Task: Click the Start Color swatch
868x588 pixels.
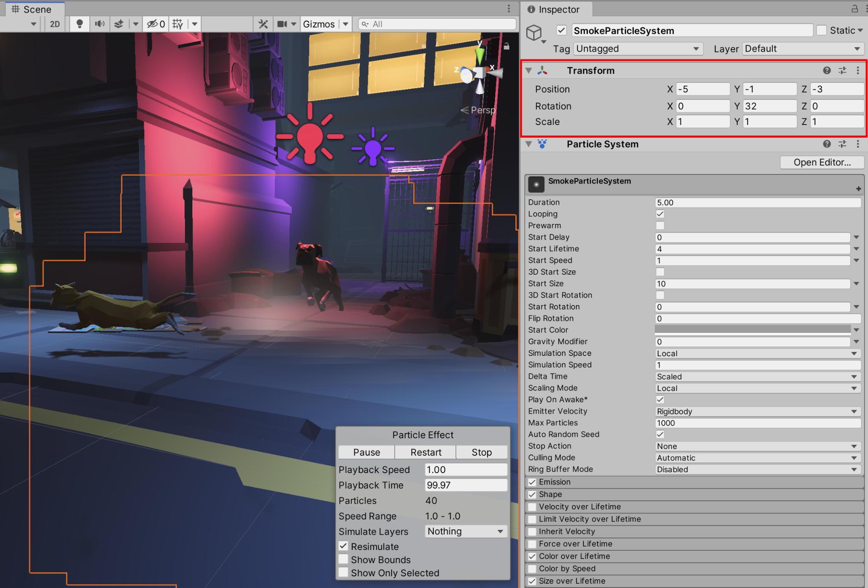Action: pos(752,330)
